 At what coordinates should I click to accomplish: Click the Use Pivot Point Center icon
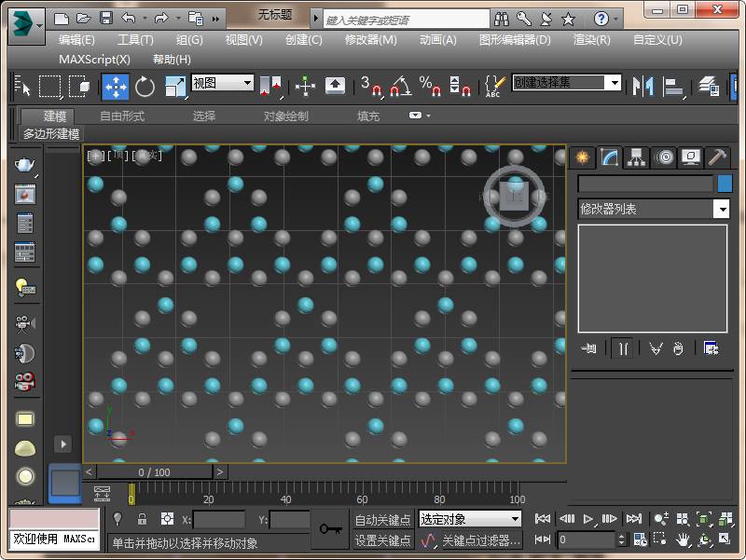click(x=270, y=87)
